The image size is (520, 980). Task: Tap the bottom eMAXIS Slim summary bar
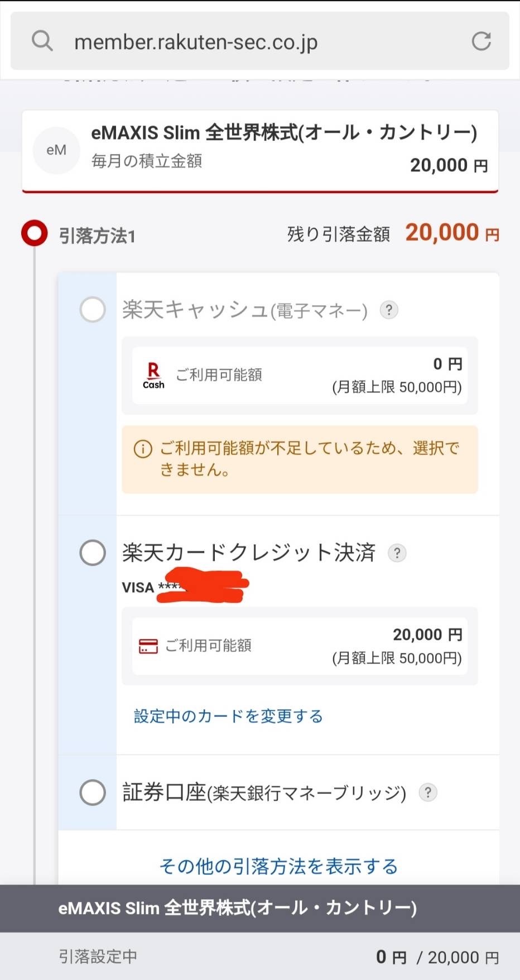pyautogui.click(x=260, y=908)
